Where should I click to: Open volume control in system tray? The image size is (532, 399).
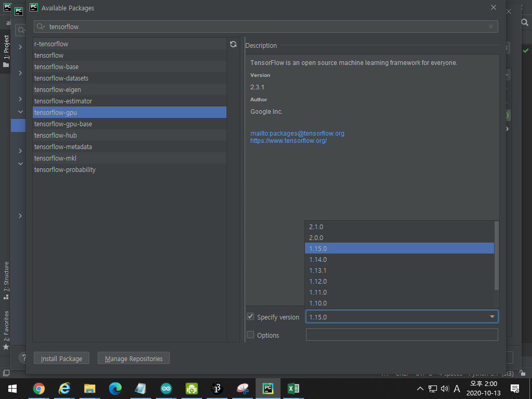click(x=445, y=389)
